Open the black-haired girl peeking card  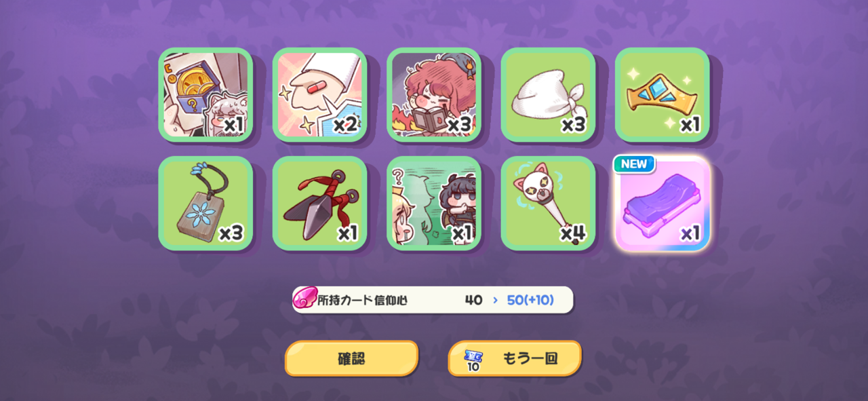point(434,204)
